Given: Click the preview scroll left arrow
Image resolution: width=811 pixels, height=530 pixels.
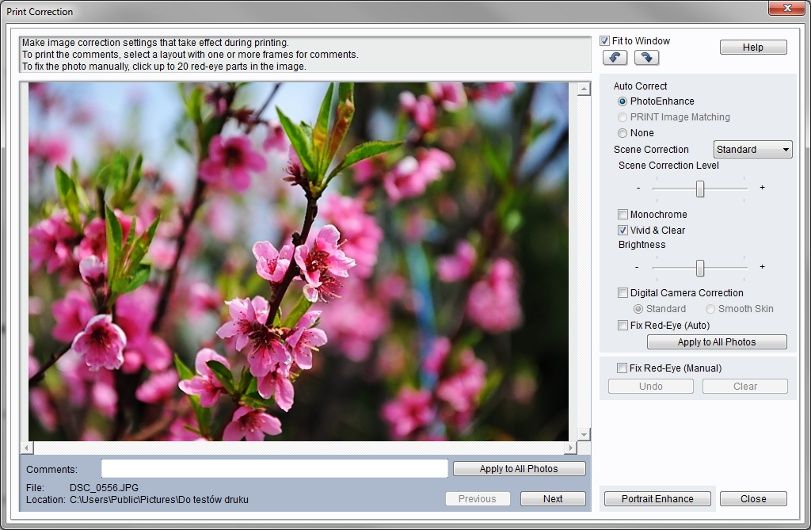Looking at the screenshot, I should (27, 448).
